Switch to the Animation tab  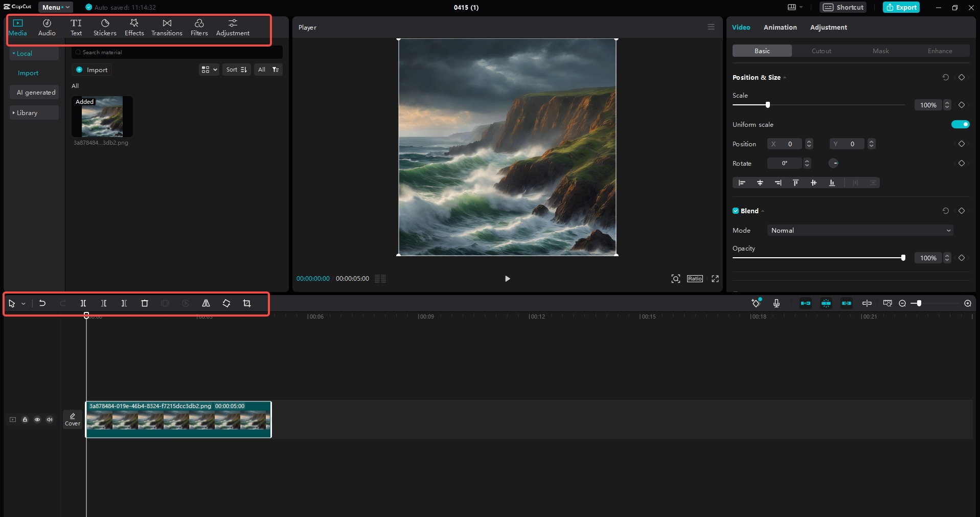click(x=780, y=27)
